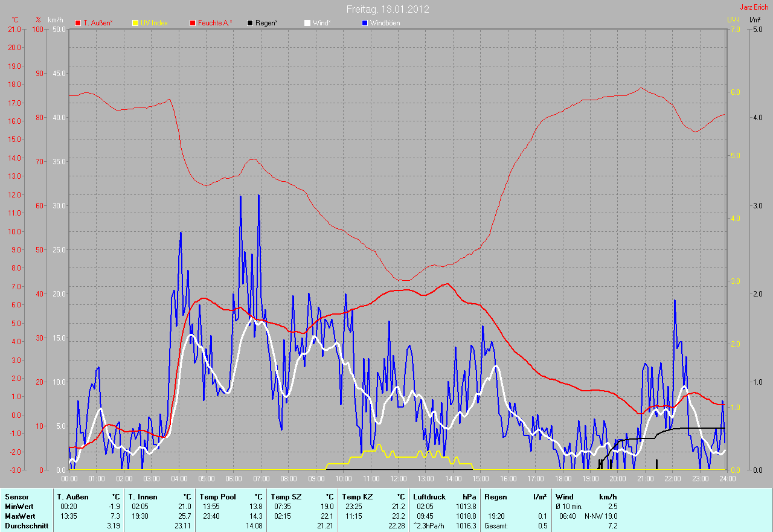Click the chart title Freitag, 13.01.2012
This screenshot has height=532, width=773.
point(388,9)
